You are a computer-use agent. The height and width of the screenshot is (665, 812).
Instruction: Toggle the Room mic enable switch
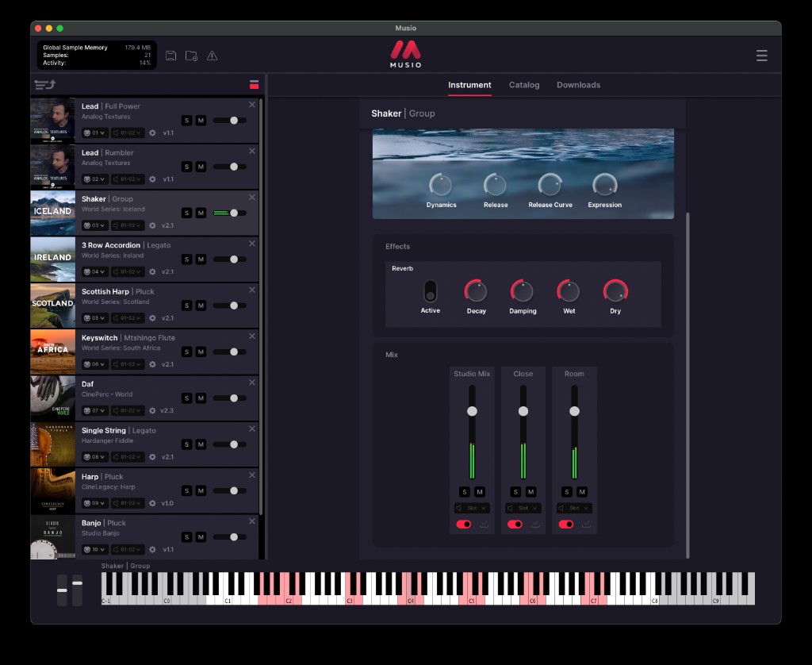(x=566, y=524)
